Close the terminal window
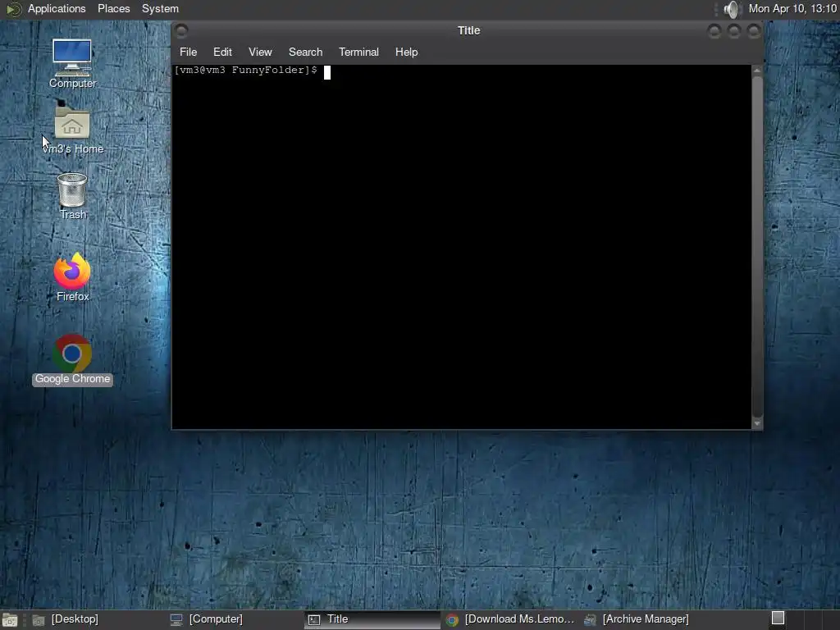Image resolution: width=840 pixels, height=630 pixels. pos(754,31)
